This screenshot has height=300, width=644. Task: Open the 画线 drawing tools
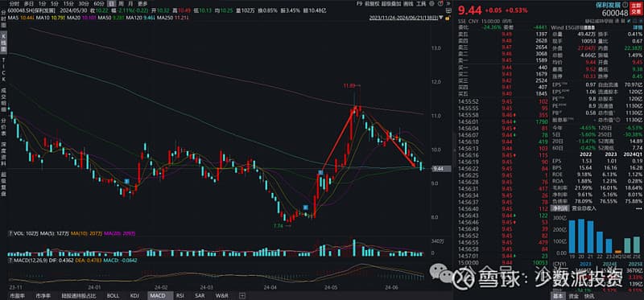pyautogui.click(x=408, y=3)
